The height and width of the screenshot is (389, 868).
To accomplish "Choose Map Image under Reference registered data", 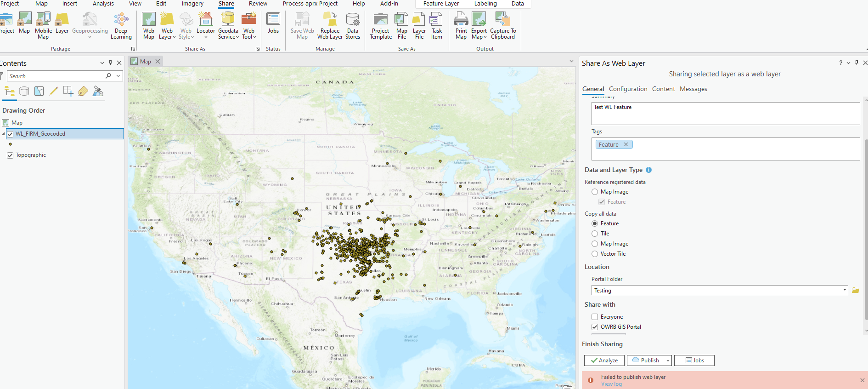I will tap(595, 192).
